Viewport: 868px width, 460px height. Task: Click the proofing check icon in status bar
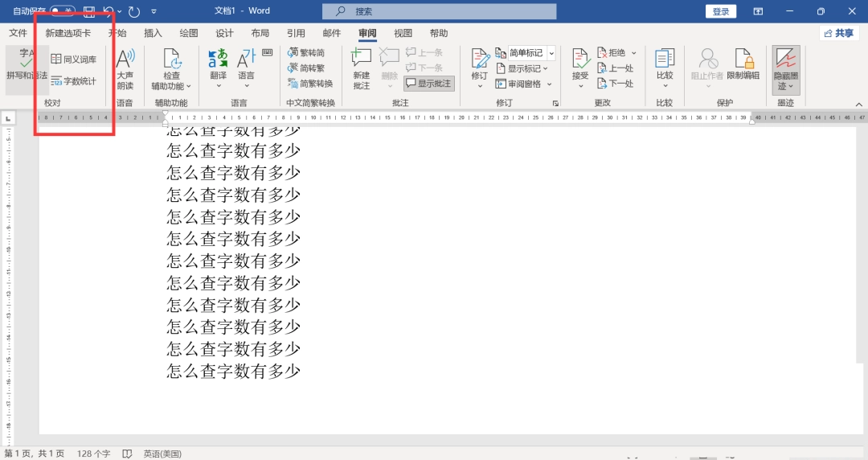[127, 454]
